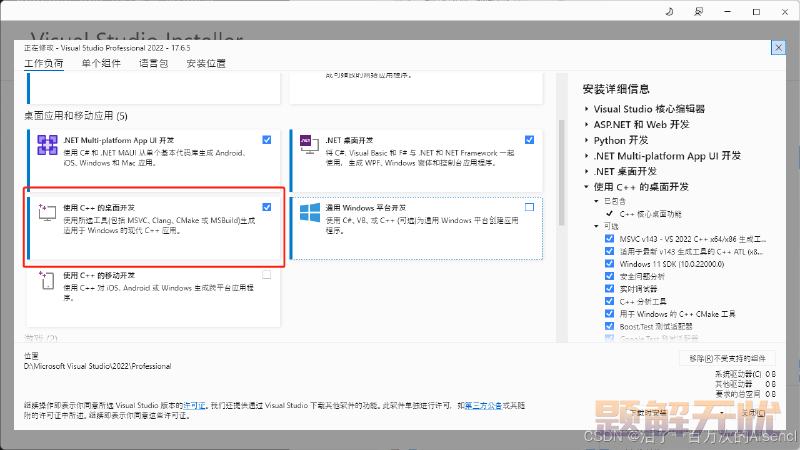Collapse 使用 C++ 的桌面开发 details

[587, 187]
